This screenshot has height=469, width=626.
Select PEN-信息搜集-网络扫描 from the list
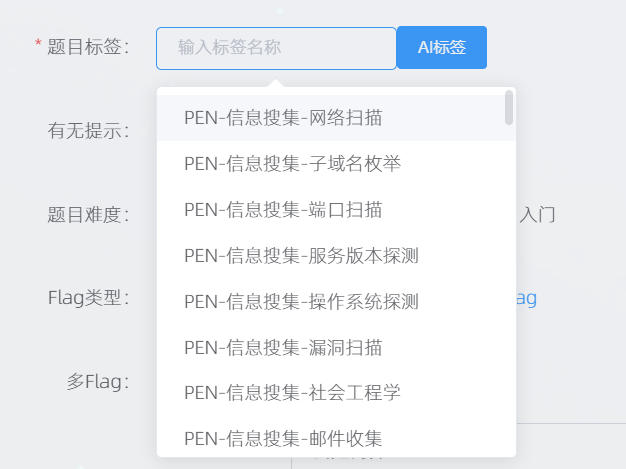click(283, 118)
